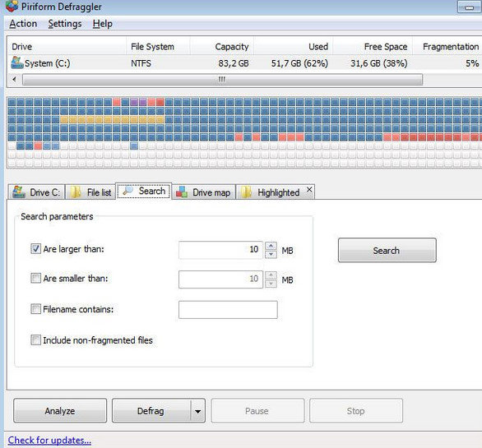The width and height of the screenshot is (482, 448).
Task: Click the Stop button
Action: coord(356,411)
